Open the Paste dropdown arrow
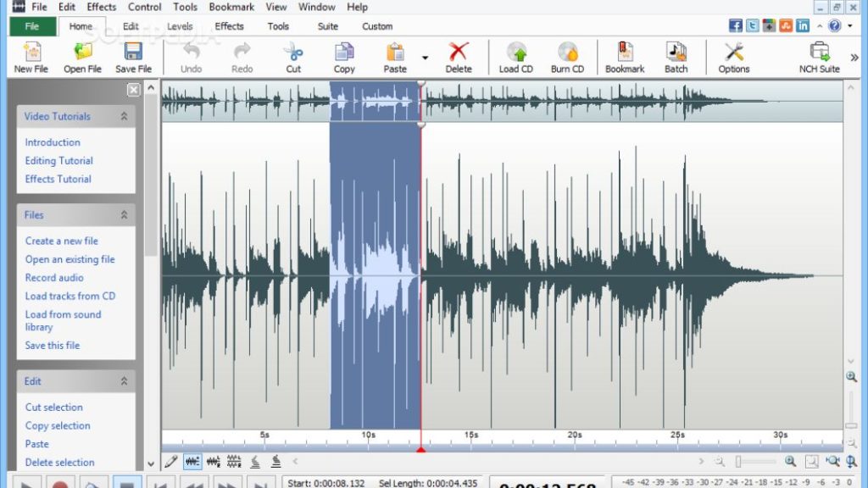This screenshot has width=868, height=488. [425, 58]
